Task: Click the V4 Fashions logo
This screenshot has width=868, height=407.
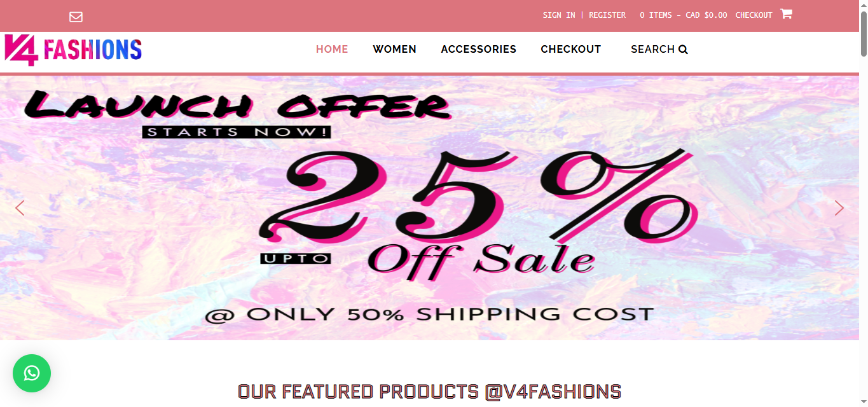Action: click(x=73, y=50)
